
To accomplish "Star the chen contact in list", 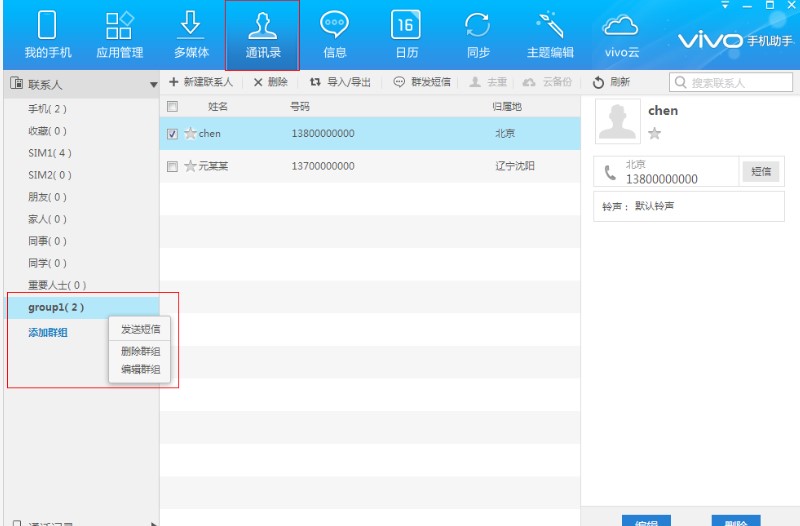I will [x=190, y=133].
